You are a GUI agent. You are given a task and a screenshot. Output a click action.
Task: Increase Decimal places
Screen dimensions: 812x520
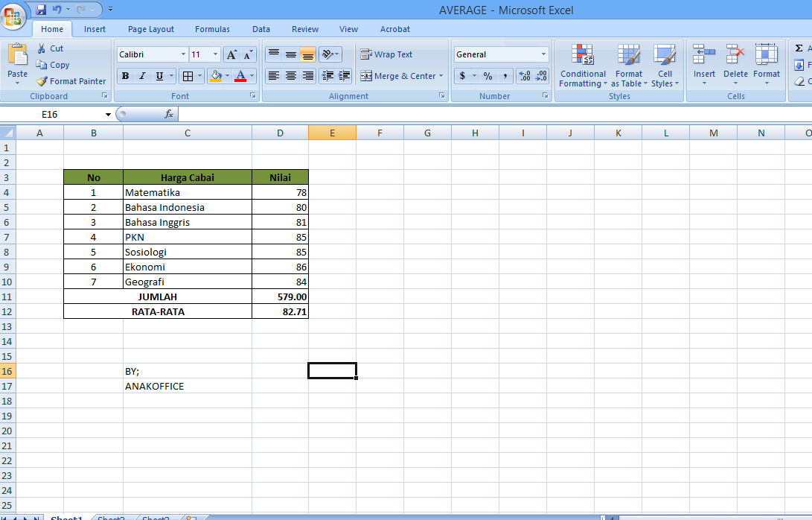[524, 76]
